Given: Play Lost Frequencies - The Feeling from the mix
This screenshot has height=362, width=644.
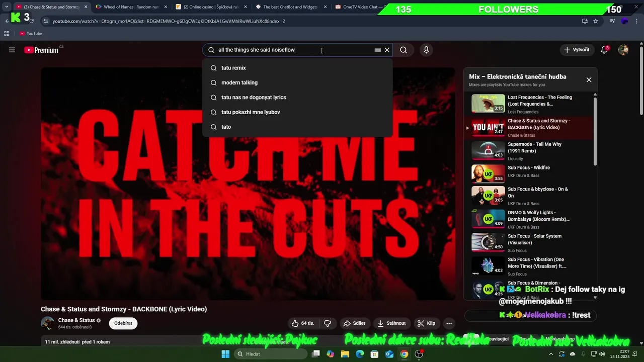Looking at the screenshot, I should point(528,104).
